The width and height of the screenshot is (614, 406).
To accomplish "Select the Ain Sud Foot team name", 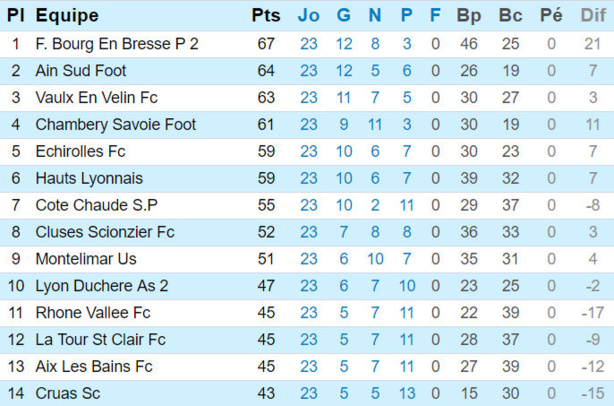I will click(x=81, y=71).
